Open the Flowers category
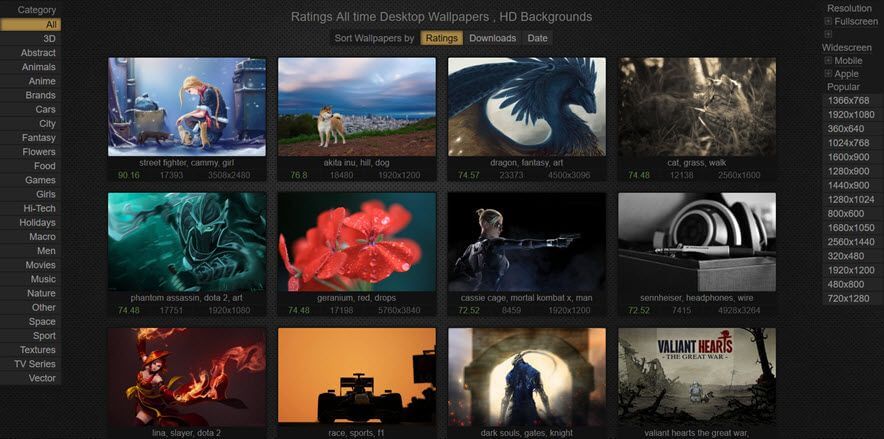 click(30, 152)
